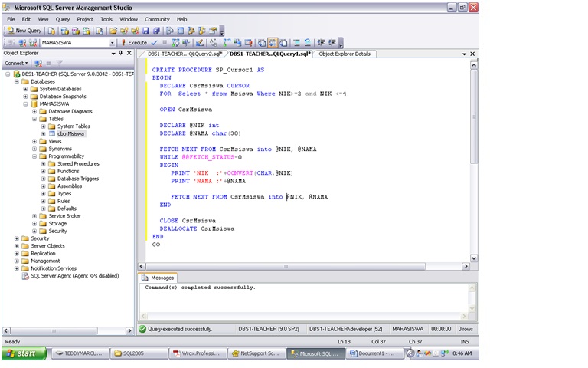Click the editor's vertical scrollbar thumb
This screenshot has height=368, width=588.
coord(474,117)
